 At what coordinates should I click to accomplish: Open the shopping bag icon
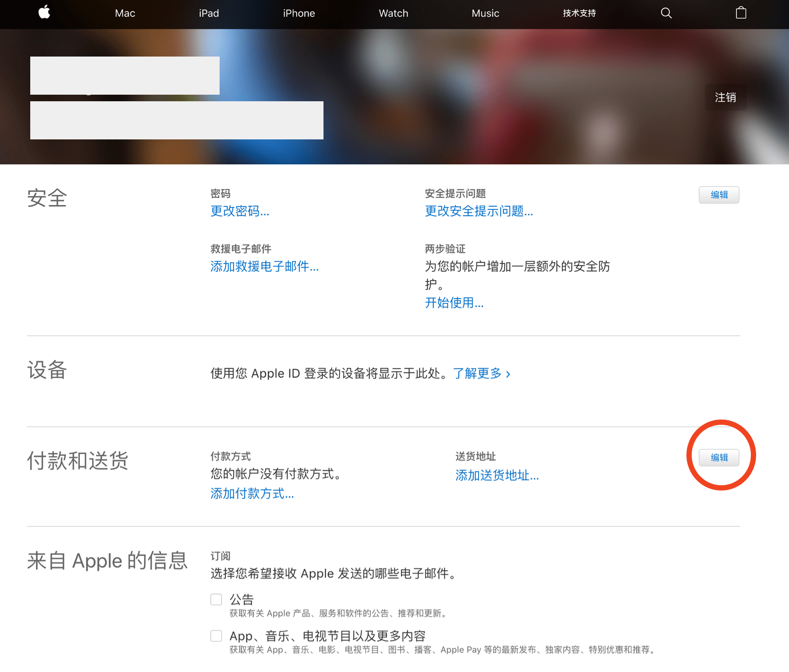click(741, 13)
